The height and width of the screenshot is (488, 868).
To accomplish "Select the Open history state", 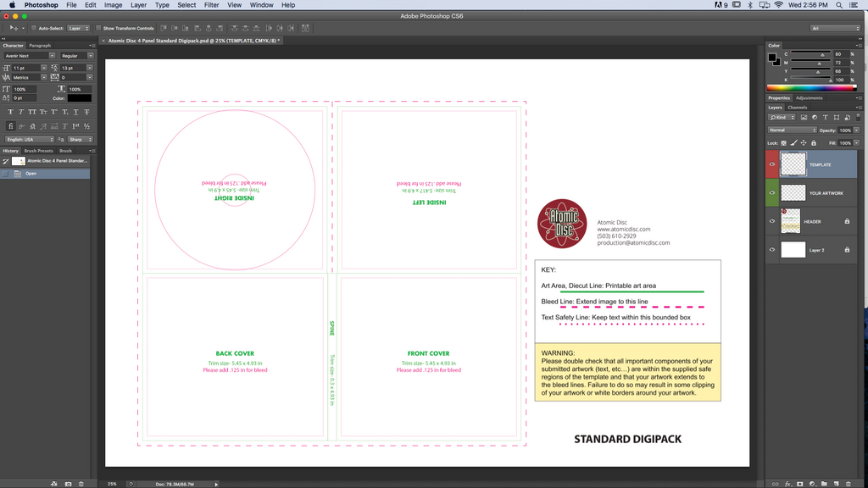I will tap(31, 174).
